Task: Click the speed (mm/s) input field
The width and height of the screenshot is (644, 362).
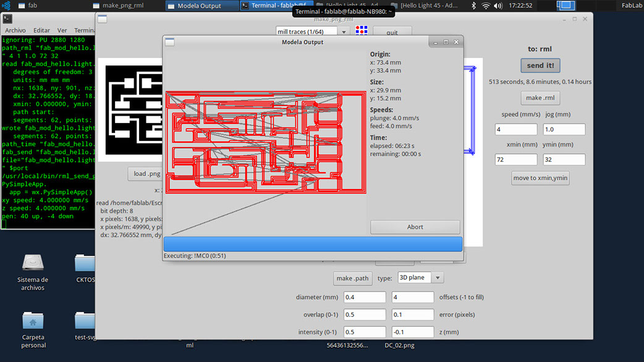Action: [x=516, y=129]
